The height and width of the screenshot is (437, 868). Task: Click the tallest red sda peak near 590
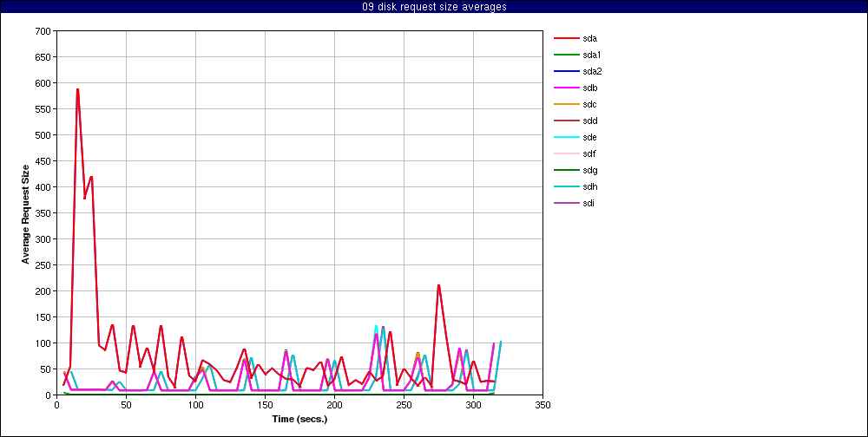pos(77,89)
